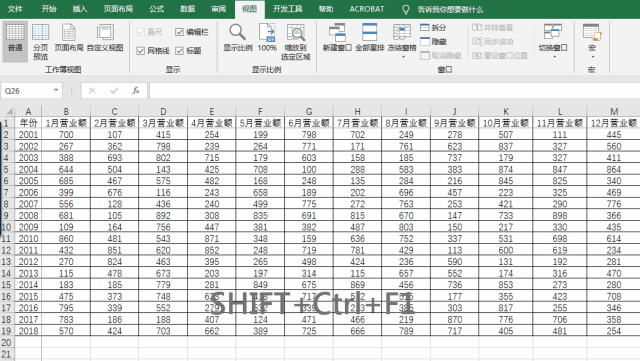Open the Formulas (公式) ribbon tab
This screenshot has height=361, width=640.
pyautogui.click(x=156, y=9)
